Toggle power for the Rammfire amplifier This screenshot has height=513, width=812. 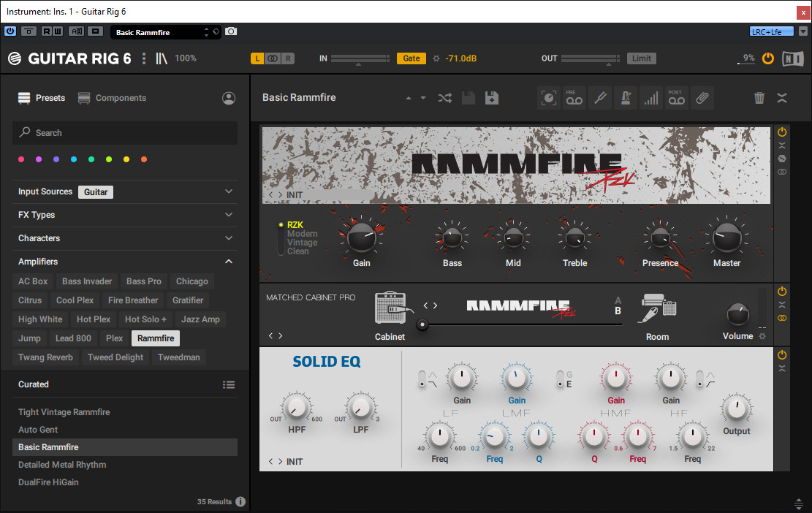[x=782, y=132]
